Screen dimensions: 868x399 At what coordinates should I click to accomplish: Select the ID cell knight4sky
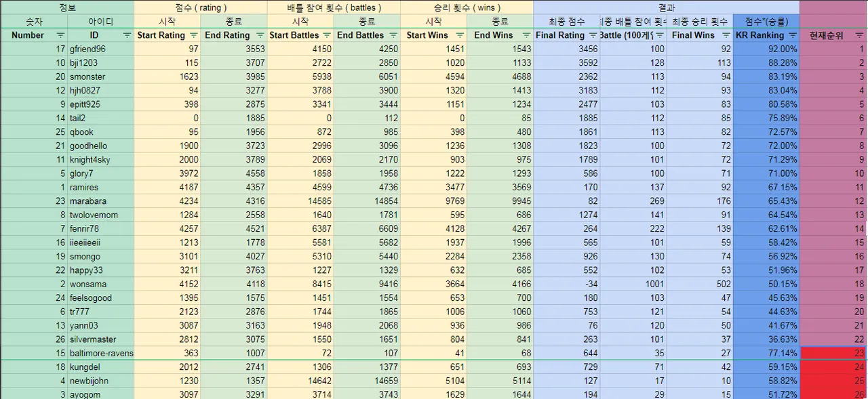(x=101, y=160)
